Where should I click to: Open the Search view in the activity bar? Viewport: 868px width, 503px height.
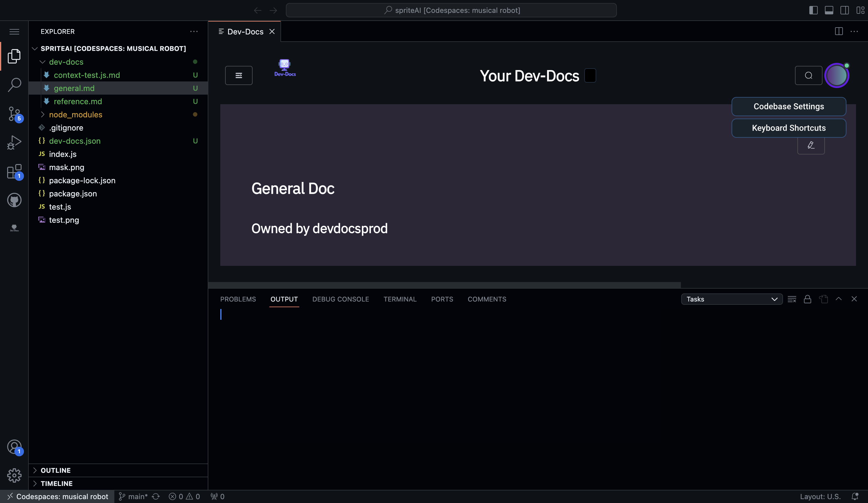pyautogui.click(x=14, y=84)
